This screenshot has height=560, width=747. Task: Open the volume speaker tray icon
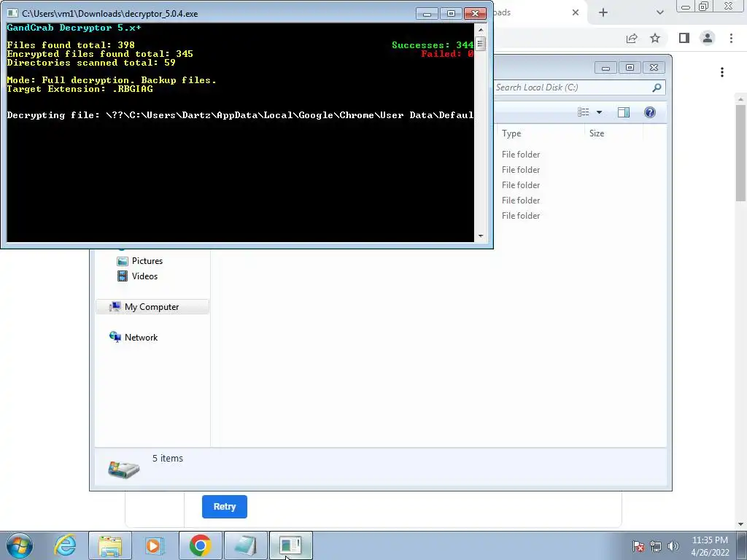[673, 546]
